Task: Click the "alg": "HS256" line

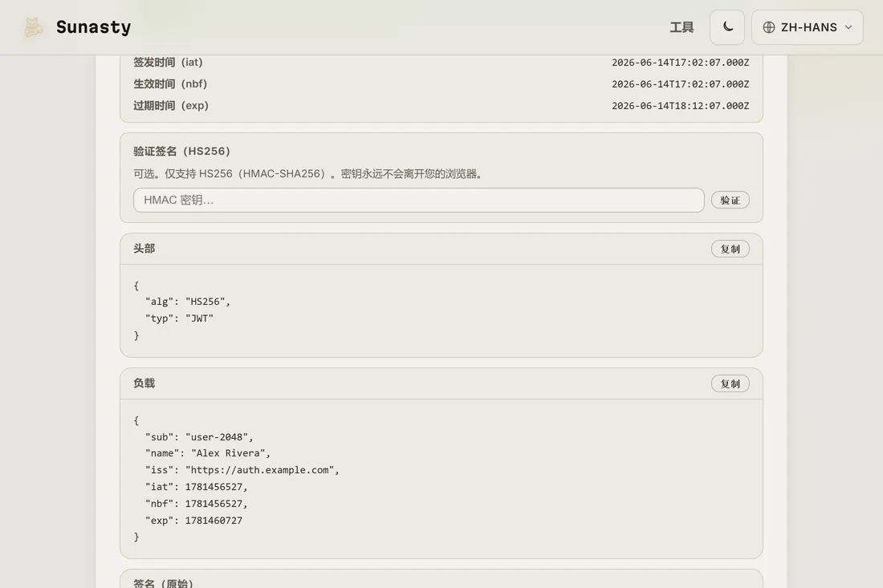Action: [188, 302]
